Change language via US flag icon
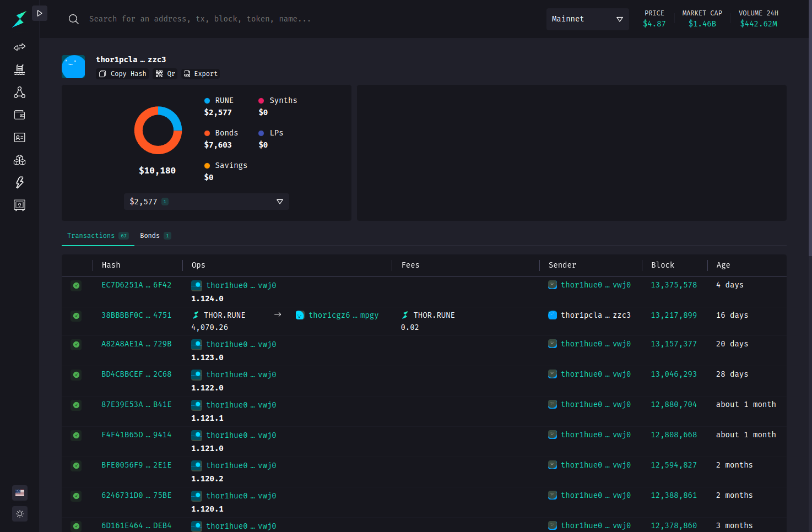This screenshot has height=532, width=812. click(x=20, y=493)
